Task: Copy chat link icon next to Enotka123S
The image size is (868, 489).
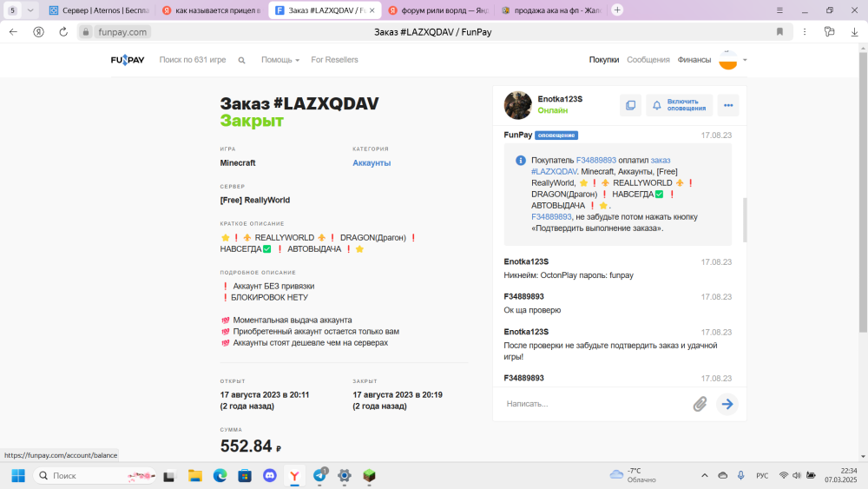Action: click(630, 105)
